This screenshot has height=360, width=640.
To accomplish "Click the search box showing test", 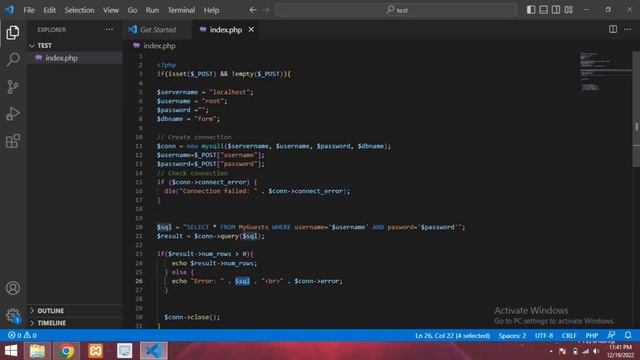I will tap(396, 10).
